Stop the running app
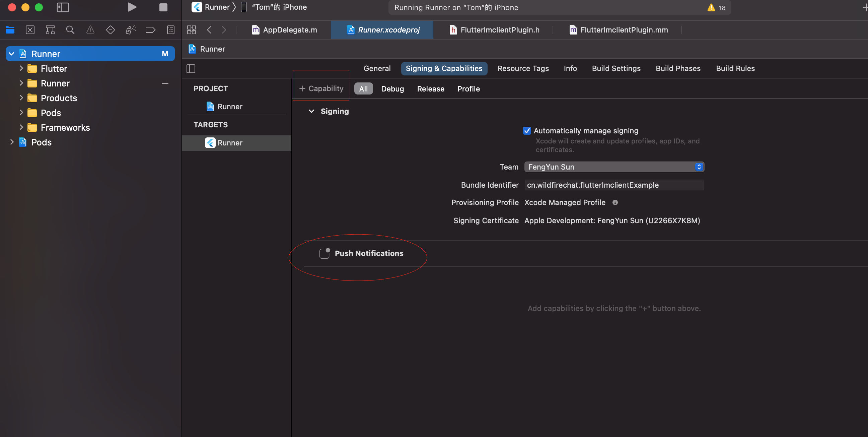Viewport: 868px width, 437px height. click(163, 7)
